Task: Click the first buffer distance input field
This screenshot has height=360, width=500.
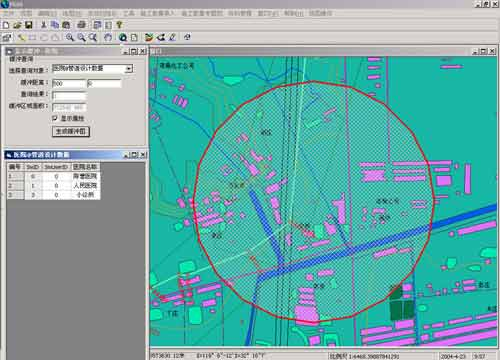Action: click(x=69, y=83)
